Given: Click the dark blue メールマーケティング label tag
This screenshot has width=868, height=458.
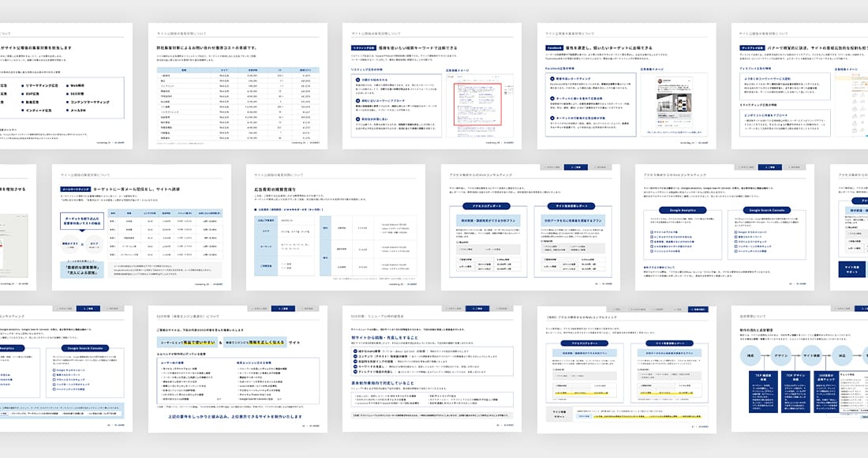Looking at the screenshot, I should [x=75, y=190].
